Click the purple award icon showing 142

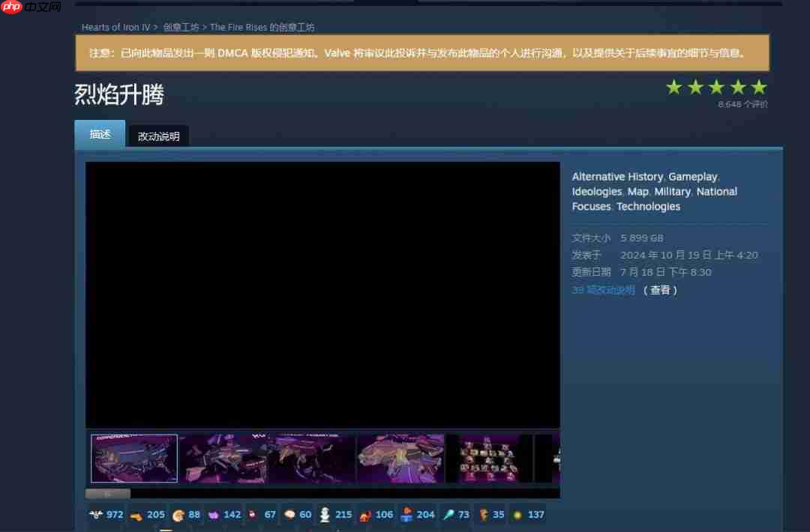click(x=223, y=515)
